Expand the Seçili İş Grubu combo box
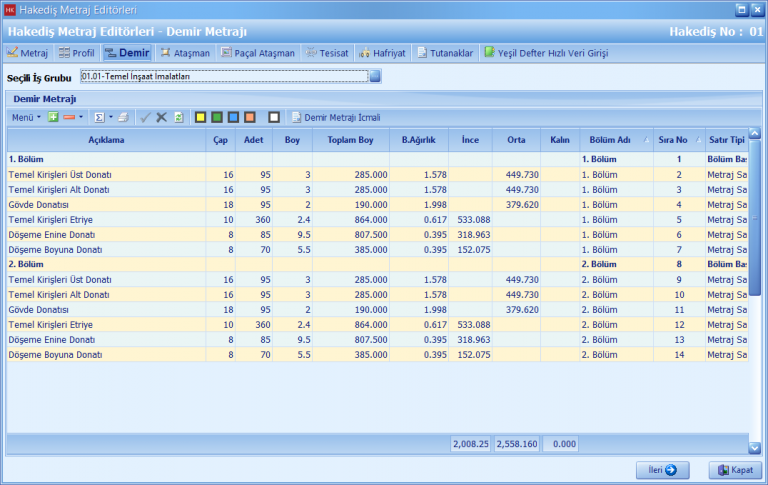This screenshot has width=768, height=485. [375, 76]
